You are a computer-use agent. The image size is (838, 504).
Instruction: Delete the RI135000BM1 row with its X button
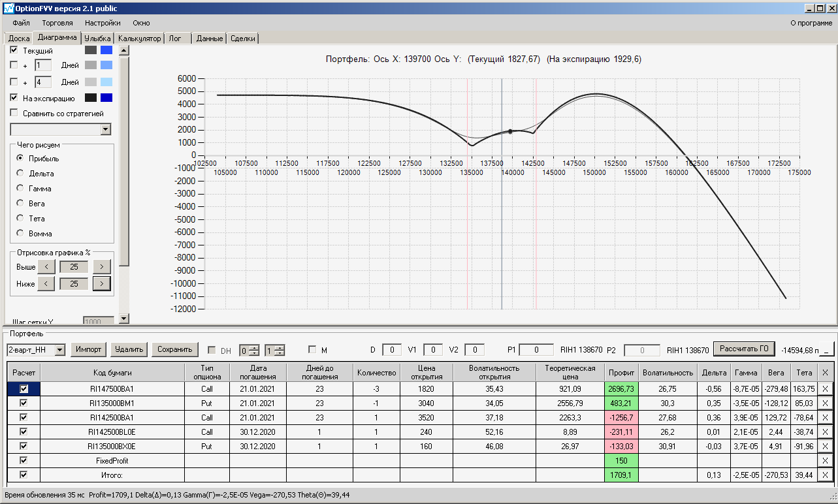pos(825,403)
